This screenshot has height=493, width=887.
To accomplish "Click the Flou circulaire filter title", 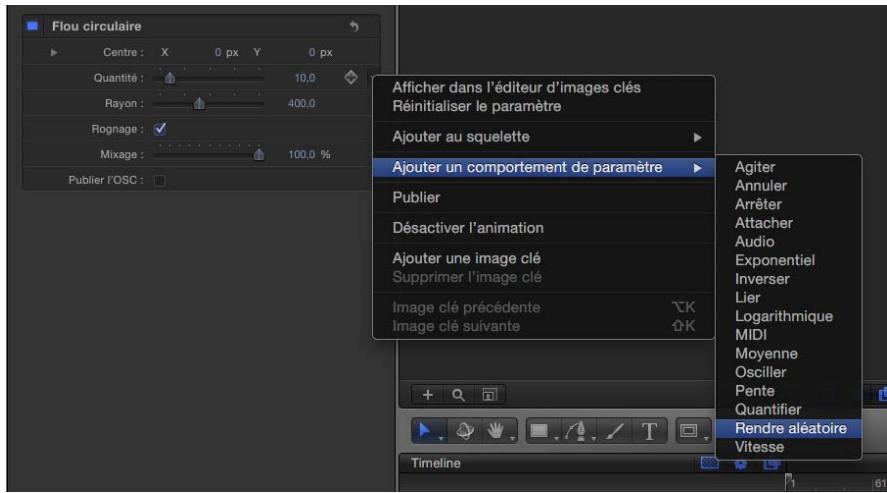I will tap(97, 26).
